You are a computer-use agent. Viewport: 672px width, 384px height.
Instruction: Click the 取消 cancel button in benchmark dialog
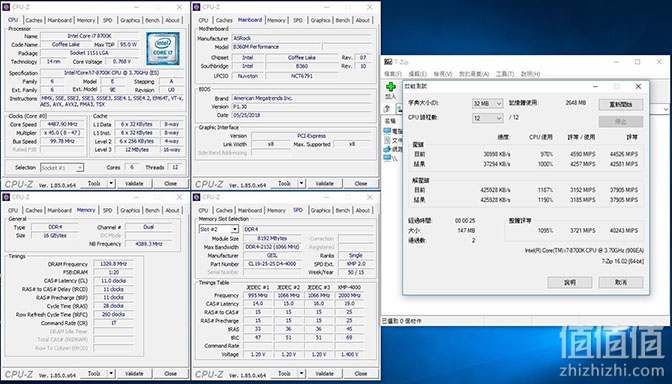pyautogui.click(x=621, y=282)
